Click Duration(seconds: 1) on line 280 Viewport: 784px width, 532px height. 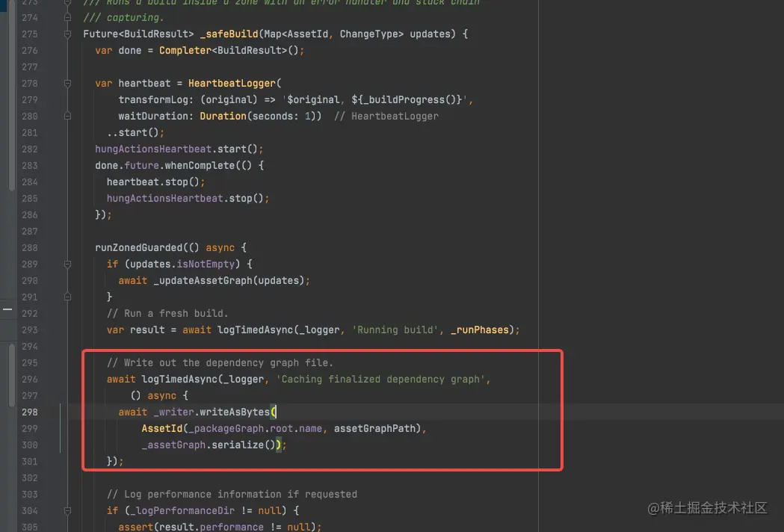pos(258,116)
